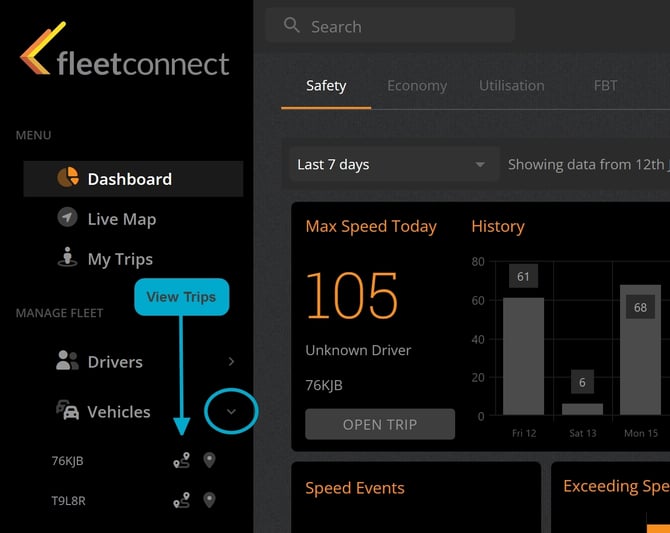Screen dimensions: 670x533
Task: Click the OPEN TRIP button
Action: pyautogui.click(x=380, y=424)
